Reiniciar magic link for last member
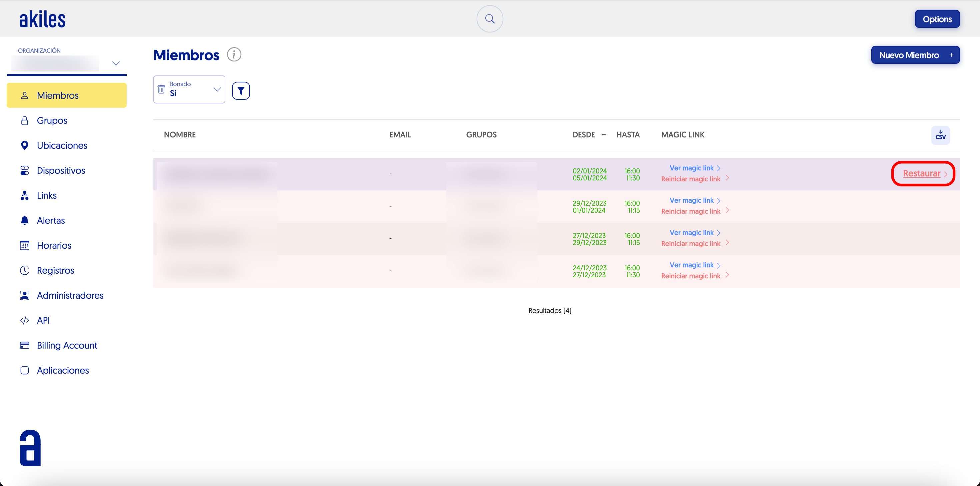Viewport: 980px width, 486px height. tap(690, 276)
